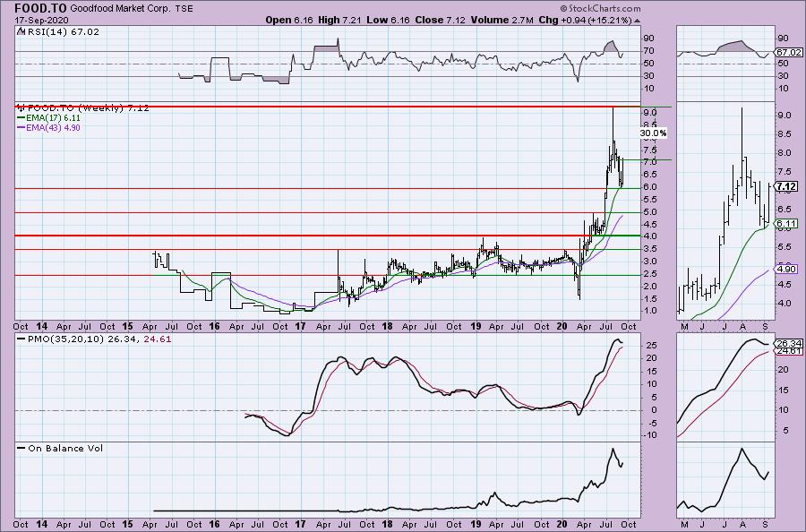806x532 pixels.
Task: Click the Open 6.16 value
Action: coord(287,20)
